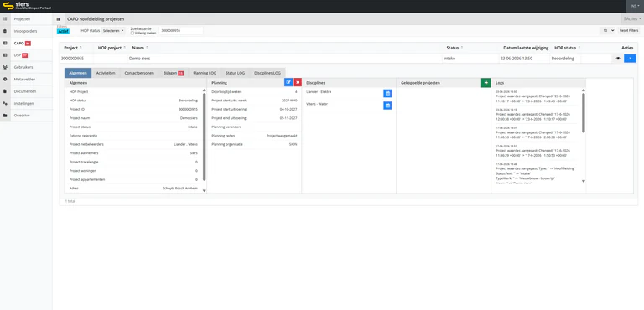
Task: Switch to the Activiteiten tab
Action: pyautogui.click(x=106, y=73)
